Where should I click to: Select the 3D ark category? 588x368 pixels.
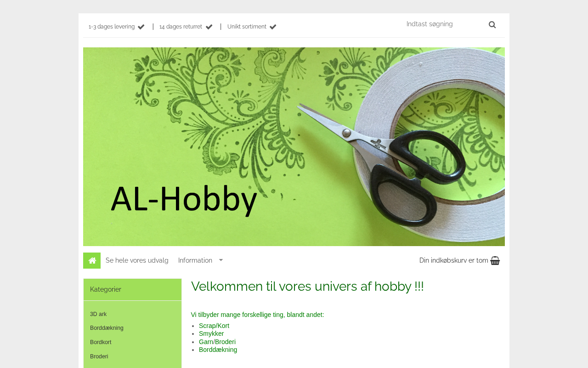click(98, 314)
